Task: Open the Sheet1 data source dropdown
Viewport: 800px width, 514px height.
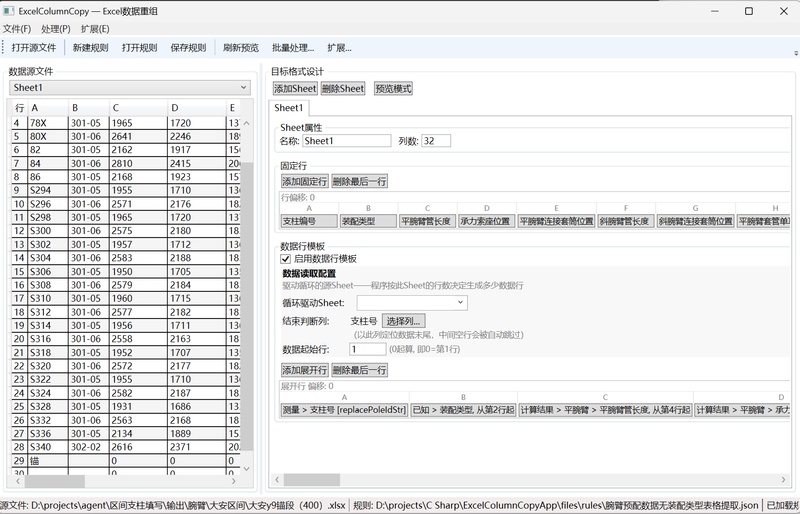Action: pos(130,87)
